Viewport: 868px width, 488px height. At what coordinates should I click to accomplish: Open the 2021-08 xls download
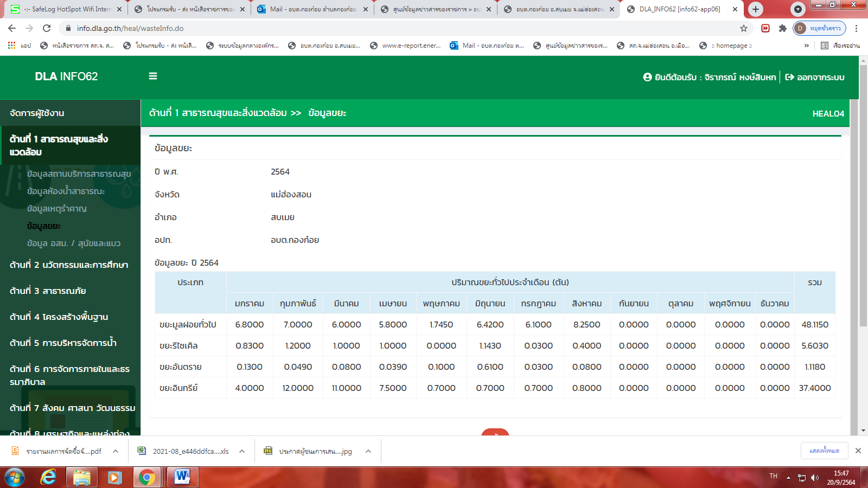[184, 451]
